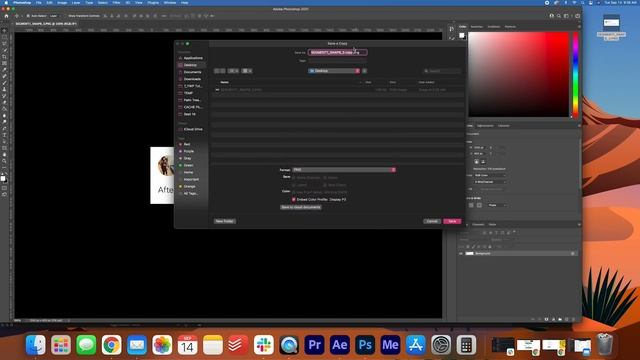Toggle the Notes checkbox in save options
This screenshot has width=640, height=360.
[325, 178]
